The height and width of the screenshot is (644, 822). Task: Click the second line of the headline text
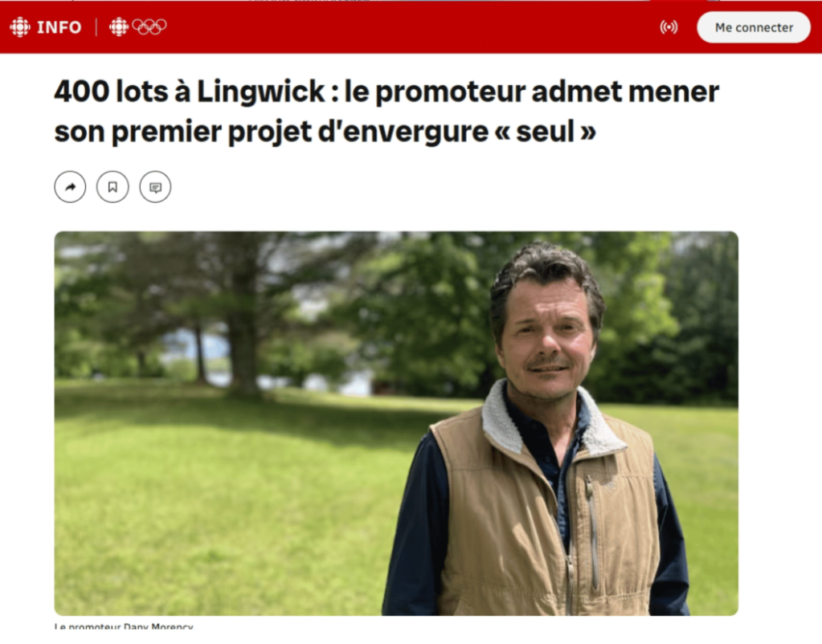(325, 131)
